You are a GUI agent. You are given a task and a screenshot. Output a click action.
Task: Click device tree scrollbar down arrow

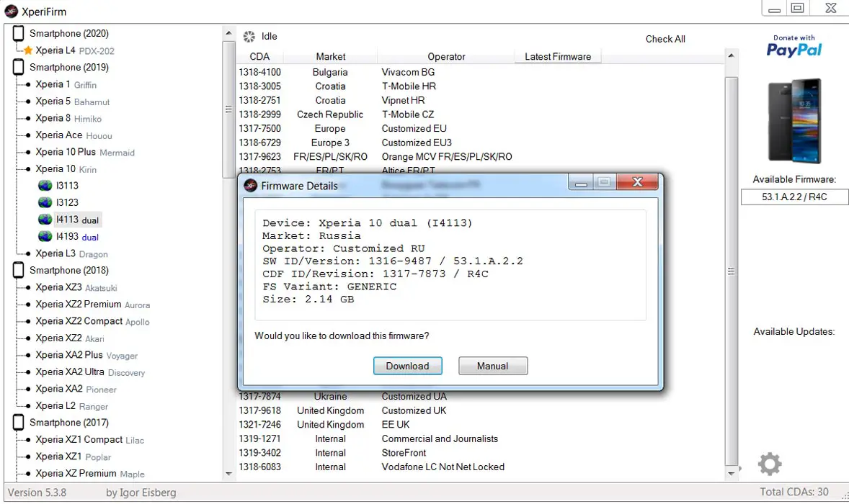[x=228, y=474]
